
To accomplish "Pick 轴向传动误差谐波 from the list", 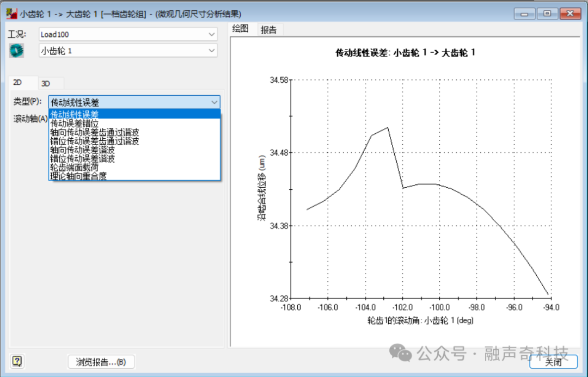I will (134, 150).
